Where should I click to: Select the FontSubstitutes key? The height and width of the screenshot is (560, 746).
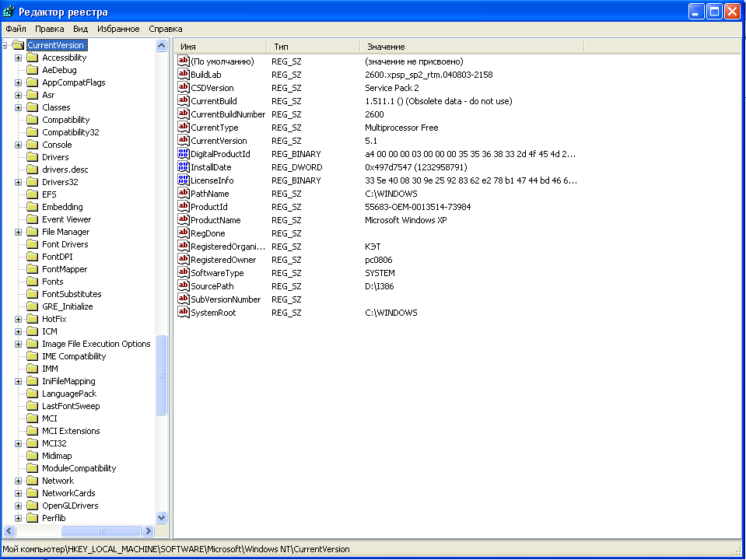pos(72,294)
